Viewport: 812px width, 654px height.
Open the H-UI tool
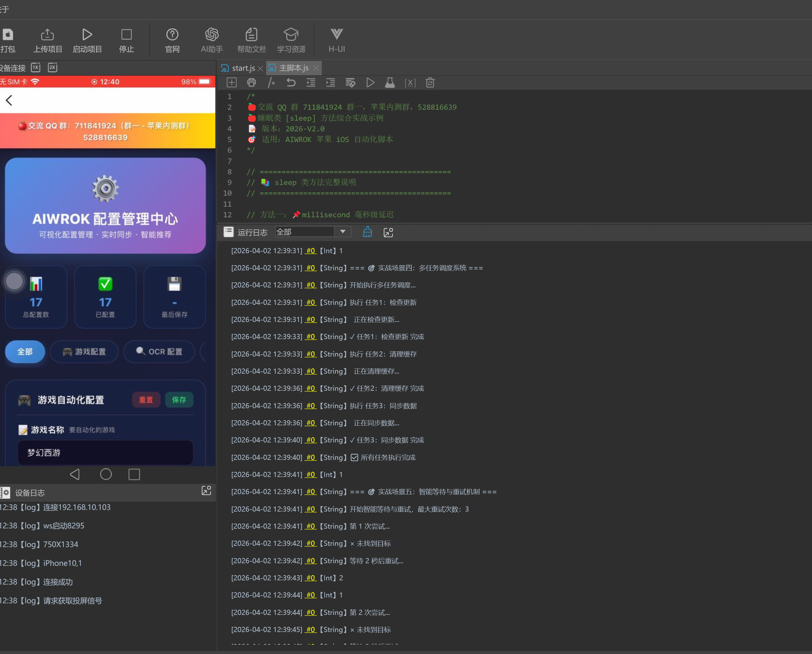(x=336, y=35)
